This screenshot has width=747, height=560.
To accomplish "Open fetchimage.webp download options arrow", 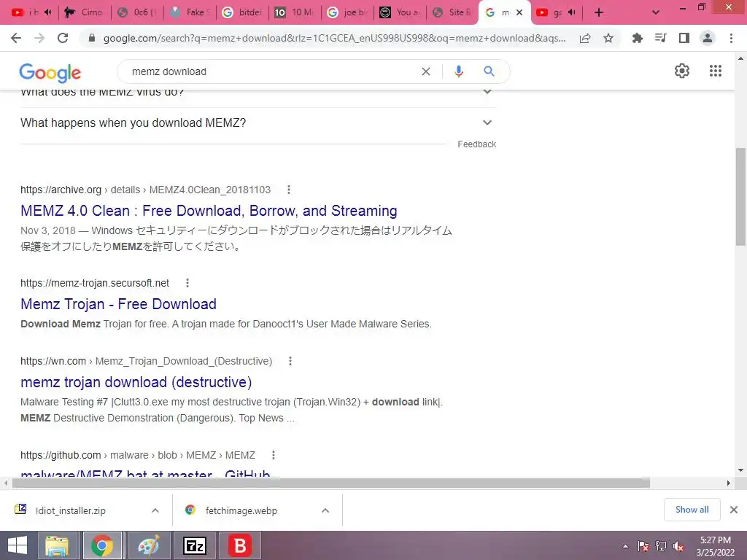I will click(x=325, y=510).
